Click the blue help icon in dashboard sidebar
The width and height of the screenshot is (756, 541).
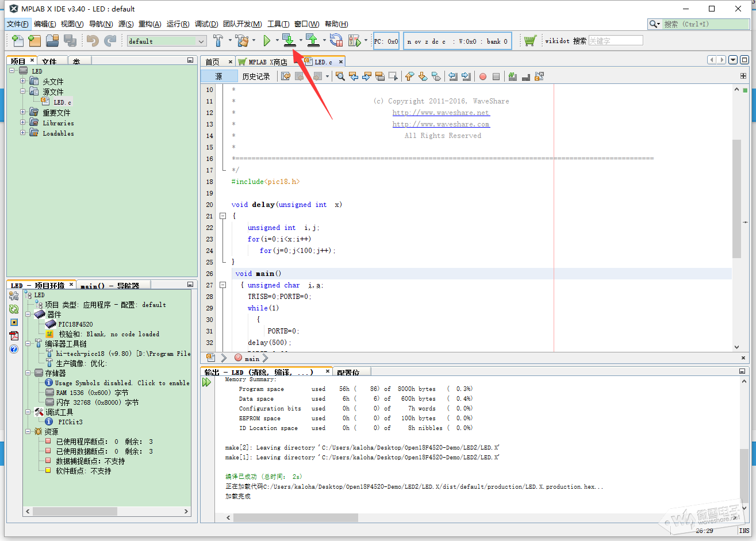click(x=14, y=349)
